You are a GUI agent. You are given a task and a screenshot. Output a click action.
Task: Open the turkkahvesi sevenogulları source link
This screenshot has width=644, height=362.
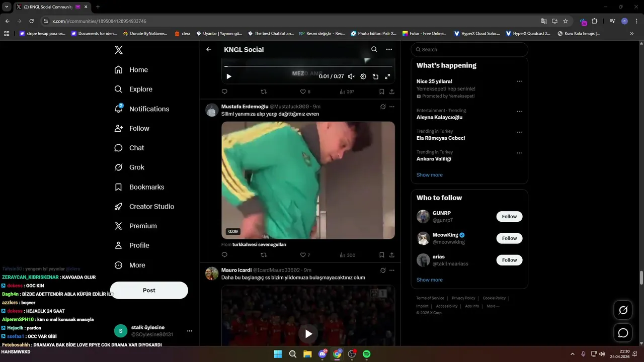(x=259, y=244)
